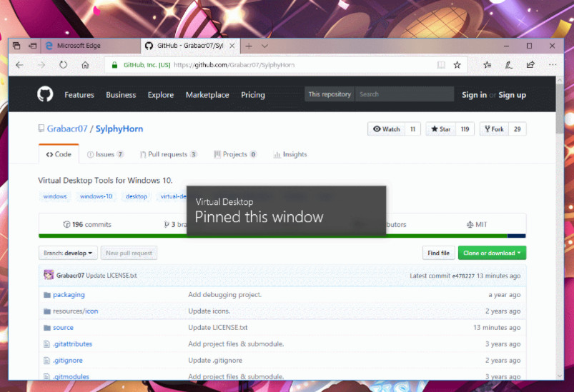Go back with the browser back arrow
The width and height of the screenshot is (574, 392).
coord(19,65)
